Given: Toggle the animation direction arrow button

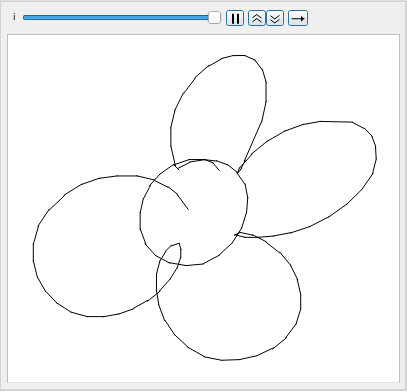Looking at the screenshot, I should (298, 18).
